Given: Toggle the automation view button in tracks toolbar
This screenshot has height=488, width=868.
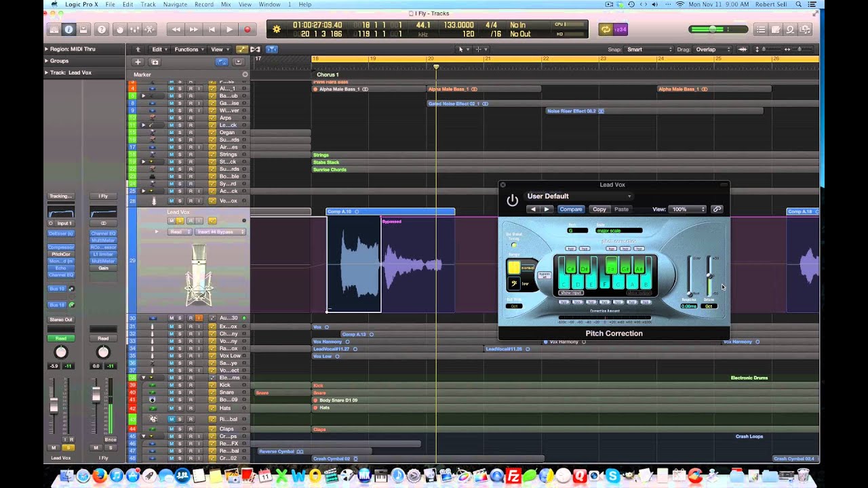Looking at the screenshot, I should [x=241, y=49].
